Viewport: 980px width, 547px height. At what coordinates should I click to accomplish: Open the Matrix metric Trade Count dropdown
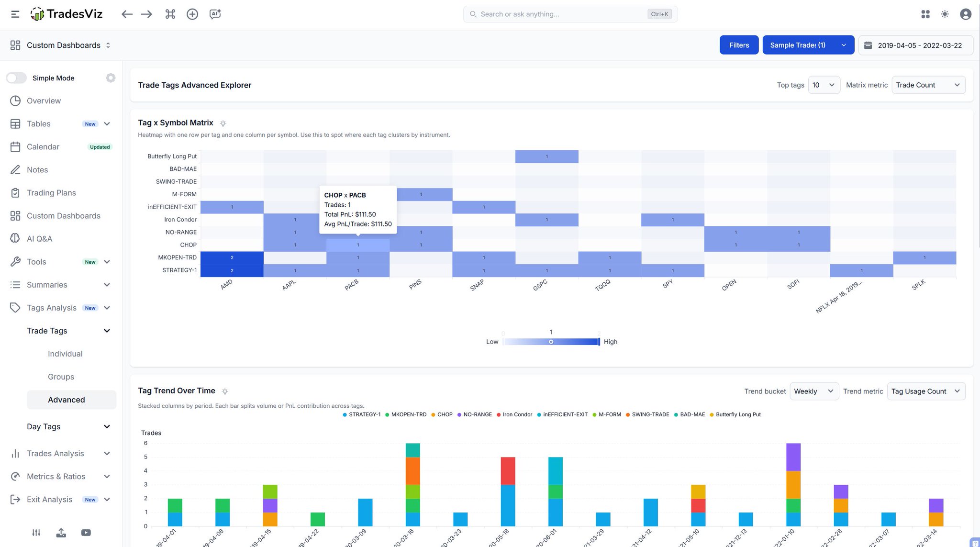click(x=928, y=85)
